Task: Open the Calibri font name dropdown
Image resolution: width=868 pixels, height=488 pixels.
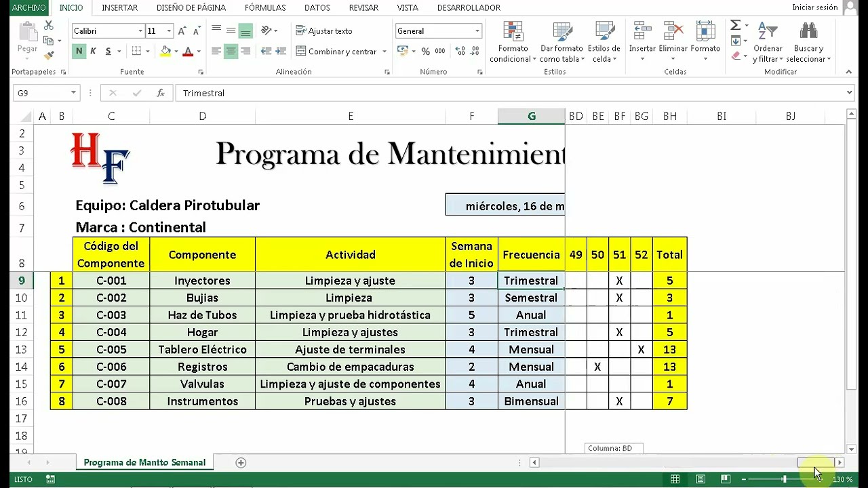Action: (140, 31)
